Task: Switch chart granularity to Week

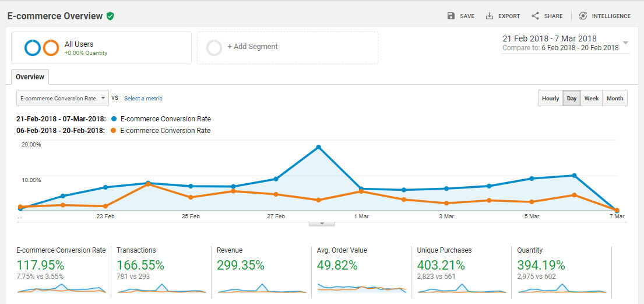Action: pos(592,98)
